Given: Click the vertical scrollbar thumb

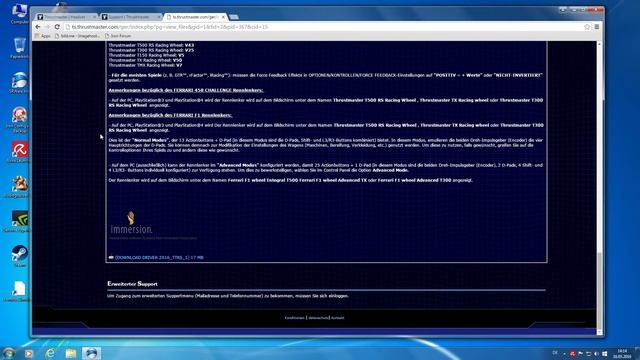Looking at the screenshot, I should coord(599,290).
